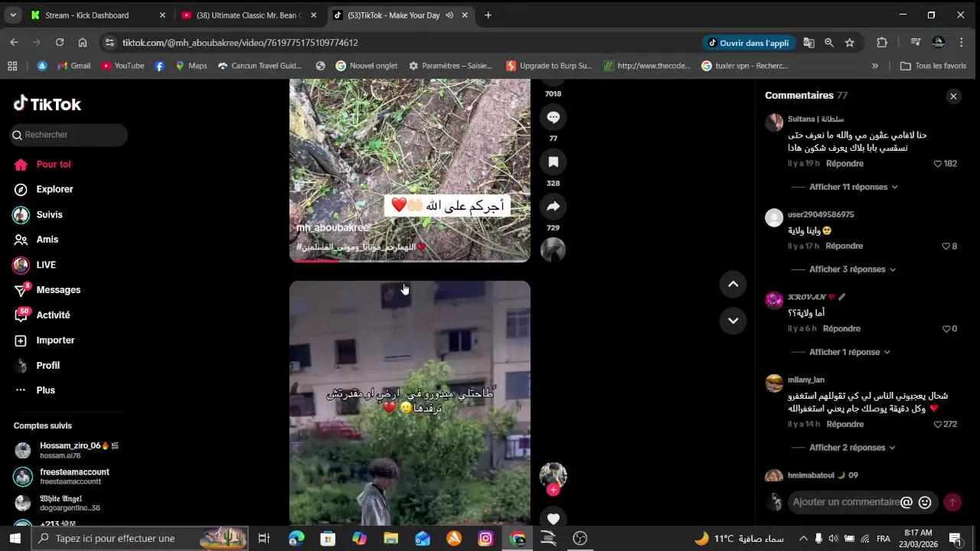Reply to user29049586975 via Répondre

point(844,246)
